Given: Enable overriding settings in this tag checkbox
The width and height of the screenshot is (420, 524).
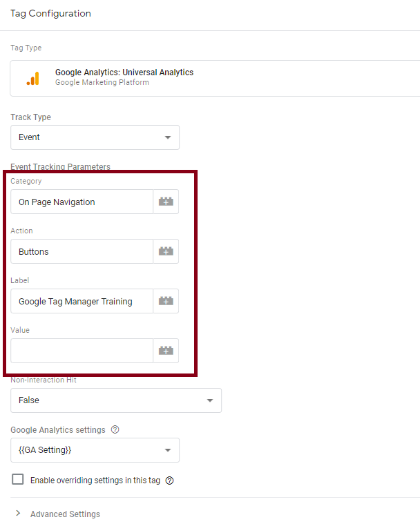Looking at the screenshot, I should point(18,479).
